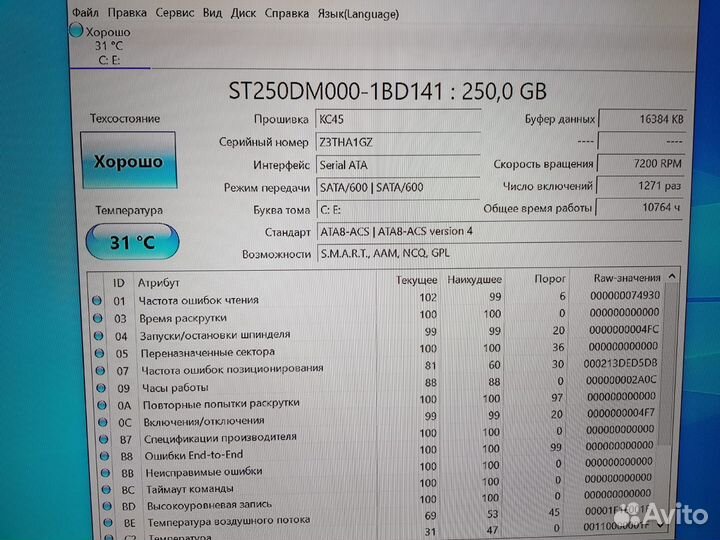Image resolution: width=720 pixels, height=540 pixels.
Task: Click the Текущее column header
Action: click(x=416, y=280)
